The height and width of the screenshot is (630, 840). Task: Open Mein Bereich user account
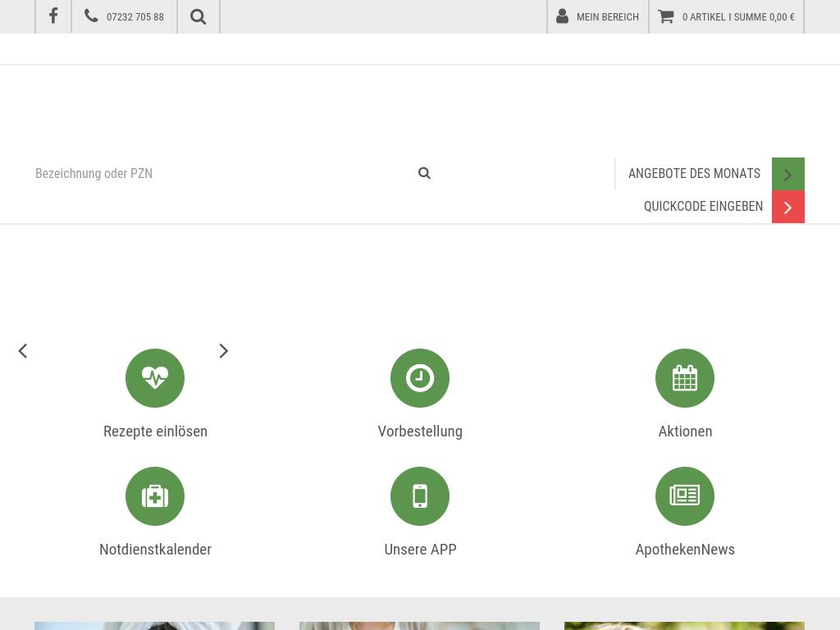[598, 16]
